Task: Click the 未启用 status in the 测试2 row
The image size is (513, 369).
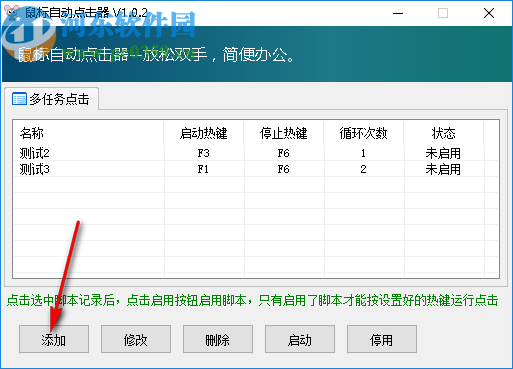Action: point(443,153)
